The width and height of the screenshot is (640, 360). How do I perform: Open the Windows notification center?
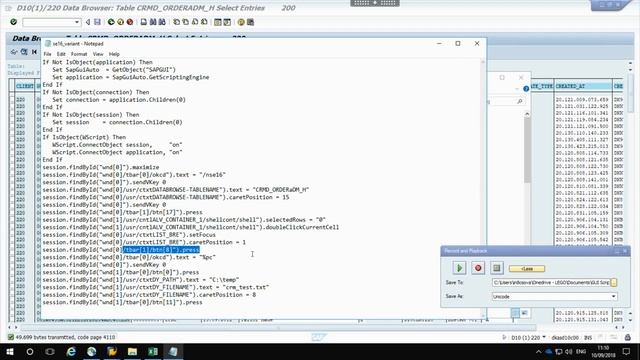pyautogui.click(x=627, y=351)
